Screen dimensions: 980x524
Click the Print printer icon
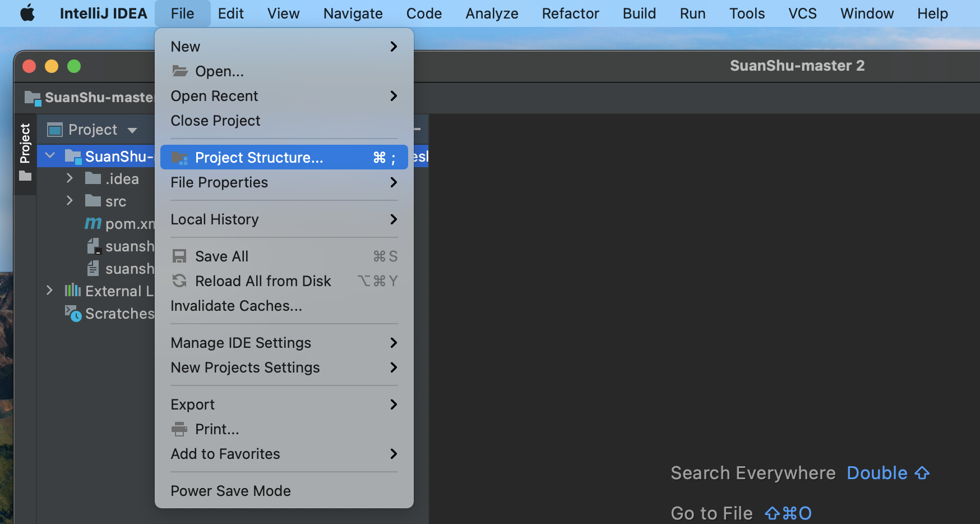[179, 429]
